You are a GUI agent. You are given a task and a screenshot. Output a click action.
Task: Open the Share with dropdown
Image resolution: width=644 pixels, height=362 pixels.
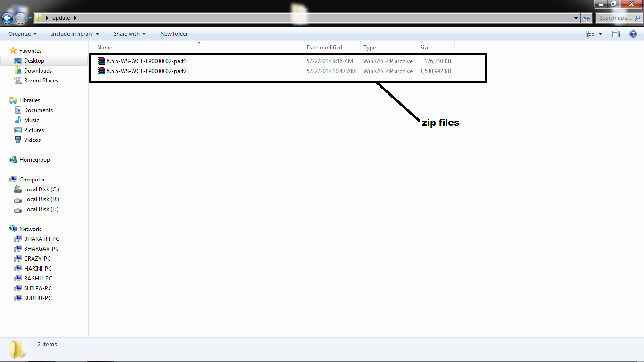[x=129, y=33]
